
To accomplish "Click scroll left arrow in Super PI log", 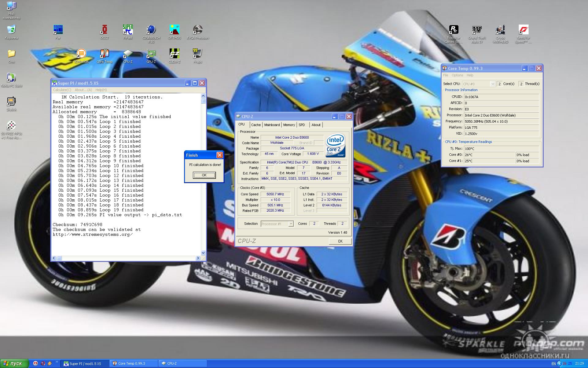I will click(x=54, y=258).
